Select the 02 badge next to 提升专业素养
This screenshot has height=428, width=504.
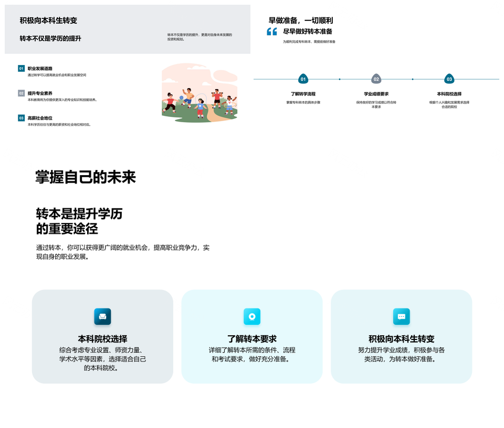point(20,93)
